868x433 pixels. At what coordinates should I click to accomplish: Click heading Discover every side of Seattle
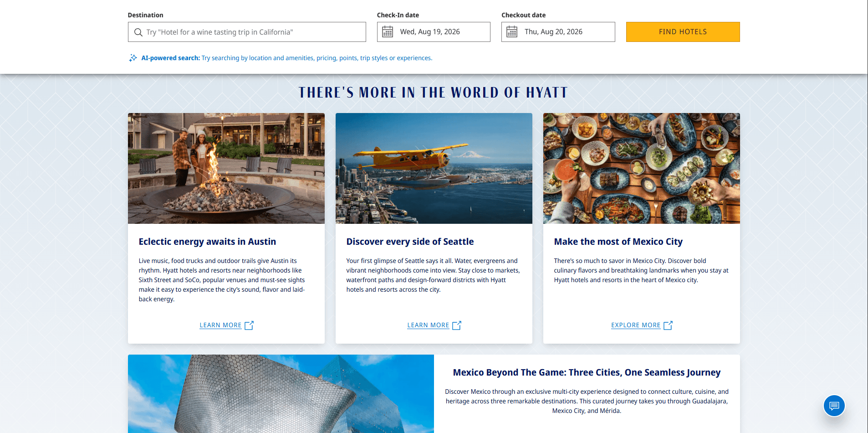tap(410, 242)
